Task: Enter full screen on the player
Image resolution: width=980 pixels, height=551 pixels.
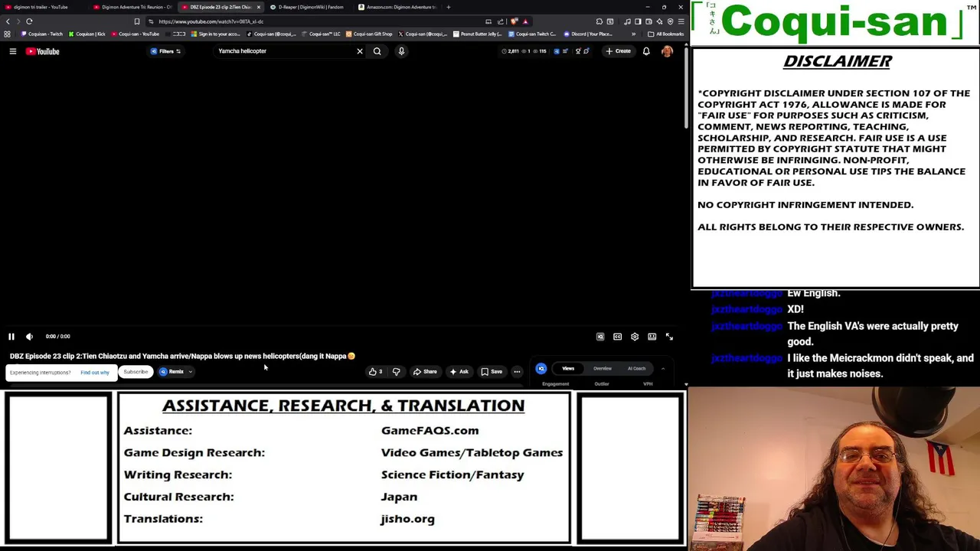Action: (x=669, y=337)
